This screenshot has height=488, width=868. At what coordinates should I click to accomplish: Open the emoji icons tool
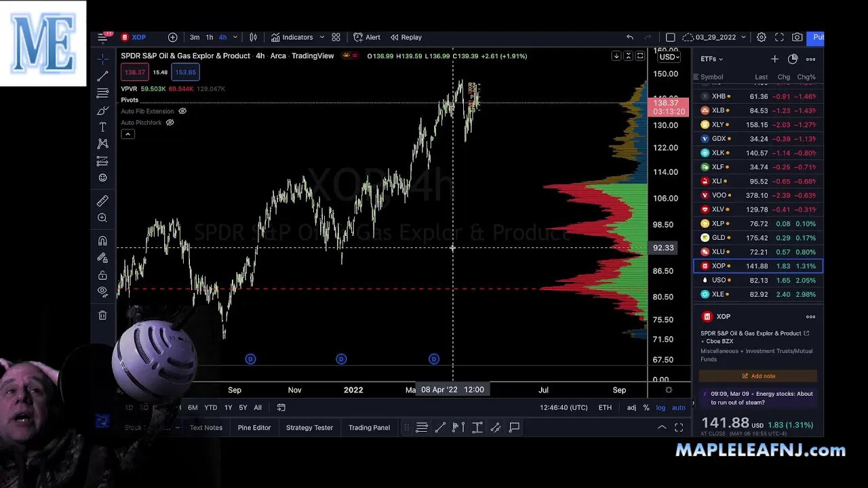pyautogui.click(x=102, y=178)
